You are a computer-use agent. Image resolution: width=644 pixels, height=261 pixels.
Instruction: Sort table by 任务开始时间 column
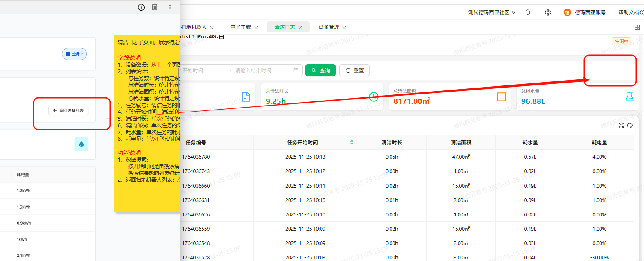click(x=351, y=142)
